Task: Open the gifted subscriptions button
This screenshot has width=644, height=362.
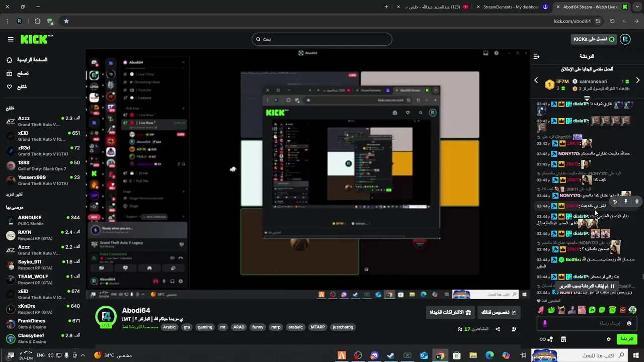Action: (450, 312)
